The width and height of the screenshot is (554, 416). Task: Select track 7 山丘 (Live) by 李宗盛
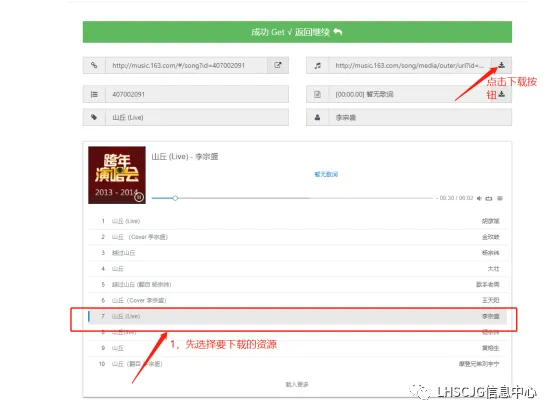click(297, 316)
